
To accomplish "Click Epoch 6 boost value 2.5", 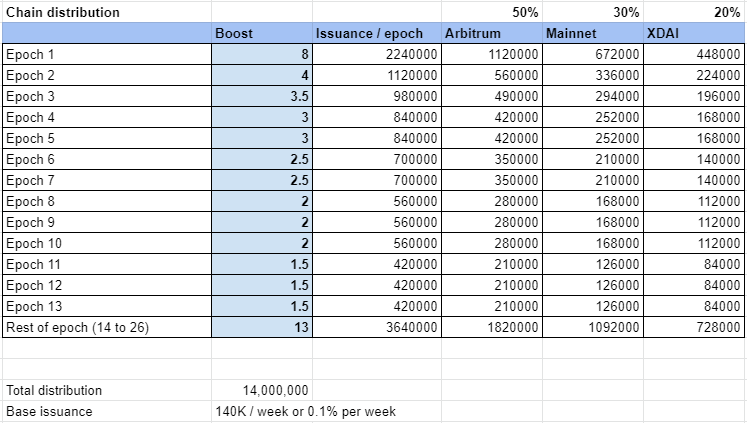I will coord(262,159).
